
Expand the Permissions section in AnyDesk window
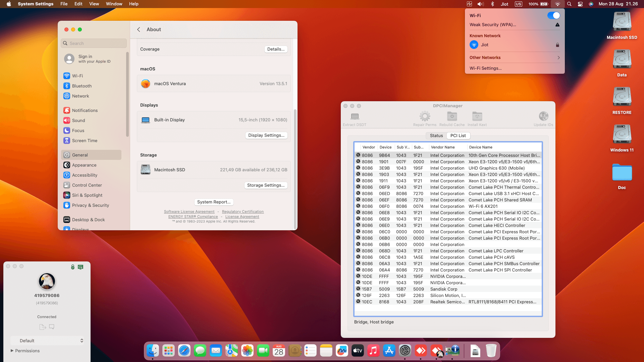25,351
